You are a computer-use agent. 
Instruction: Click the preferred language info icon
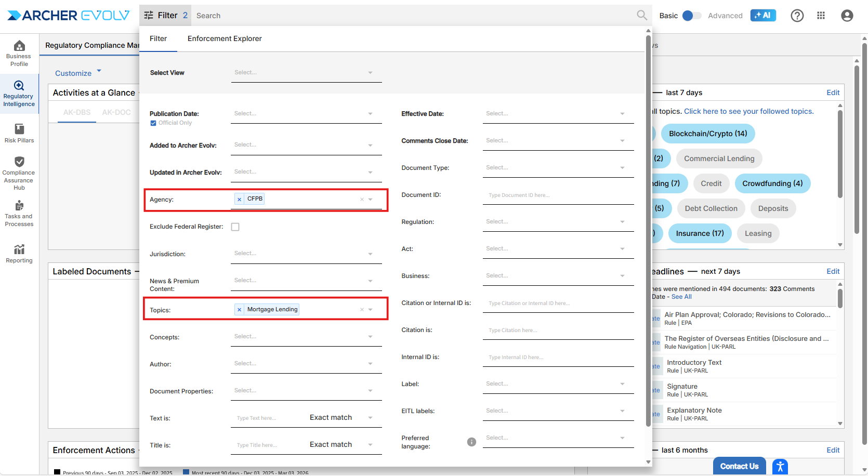471,442
